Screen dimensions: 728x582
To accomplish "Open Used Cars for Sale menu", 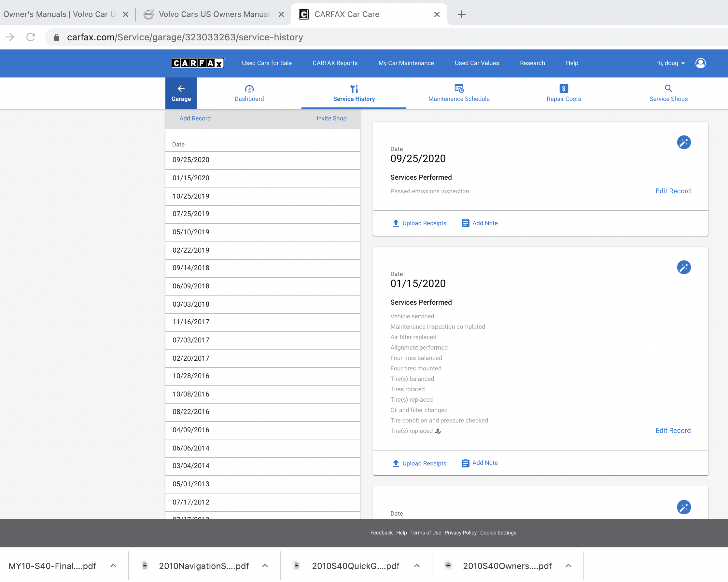I will point(267,63).
